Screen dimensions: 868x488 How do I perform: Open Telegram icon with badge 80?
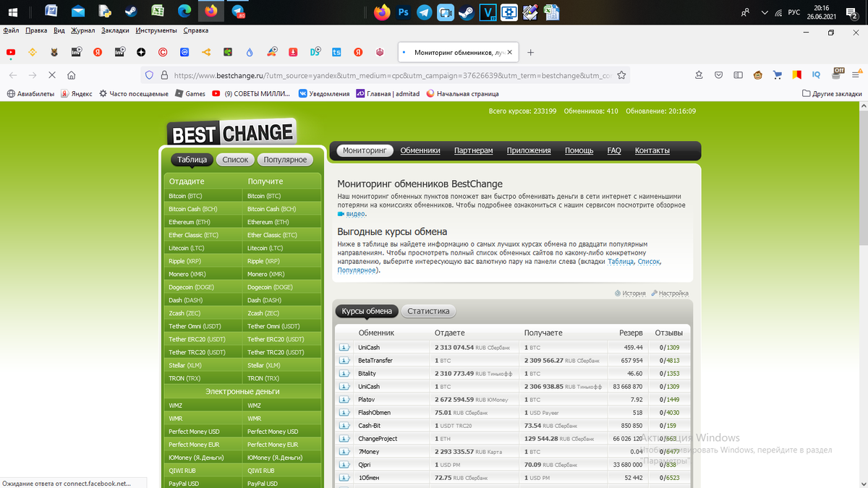click(237, 12)
